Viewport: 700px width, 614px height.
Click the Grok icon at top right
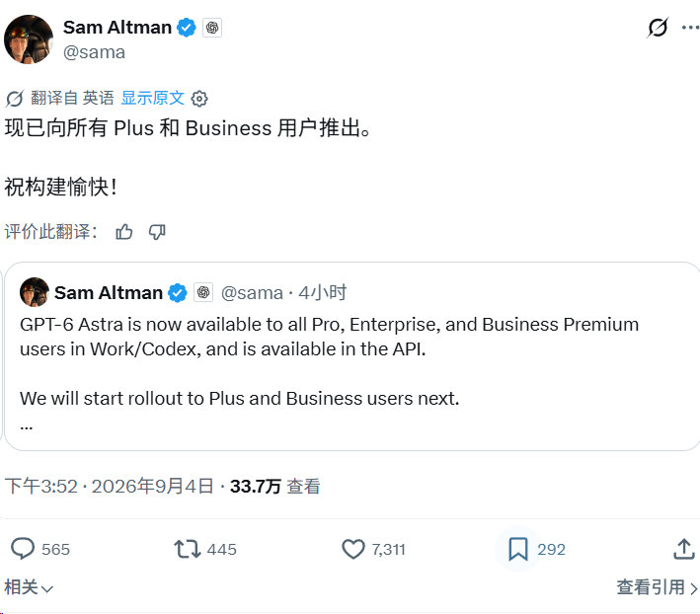pyautogui.click(x=658, y=28)
